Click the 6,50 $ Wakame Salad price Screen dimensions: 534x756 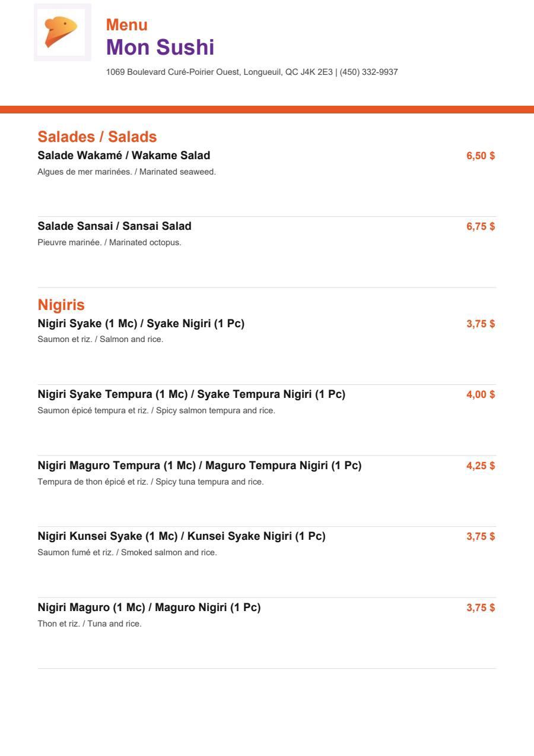pyautogui.click(x=481, y=156)
